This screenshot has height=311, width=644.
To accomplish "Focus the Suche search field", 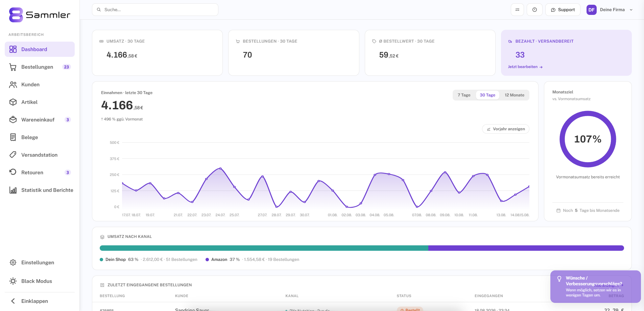I will pos(155,10).
